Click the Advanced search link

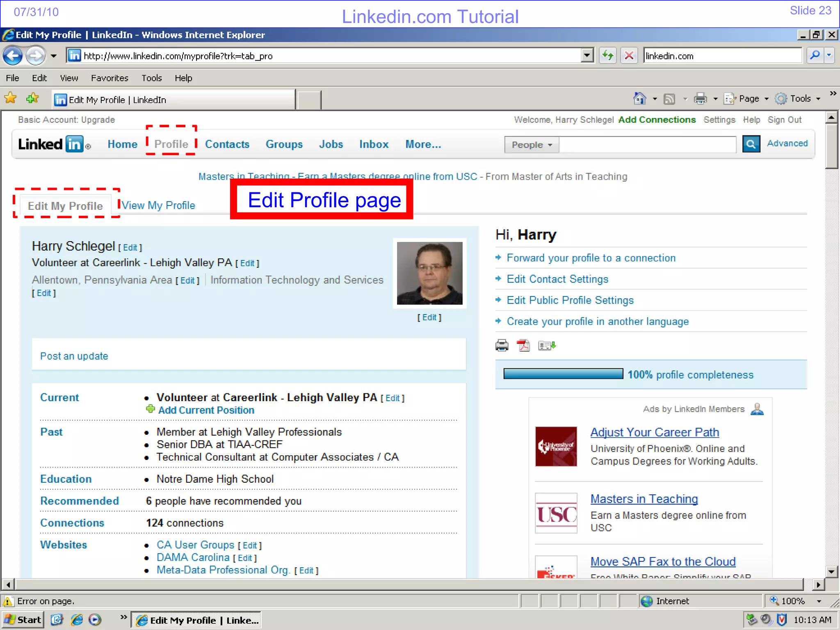tap(787, 143)
